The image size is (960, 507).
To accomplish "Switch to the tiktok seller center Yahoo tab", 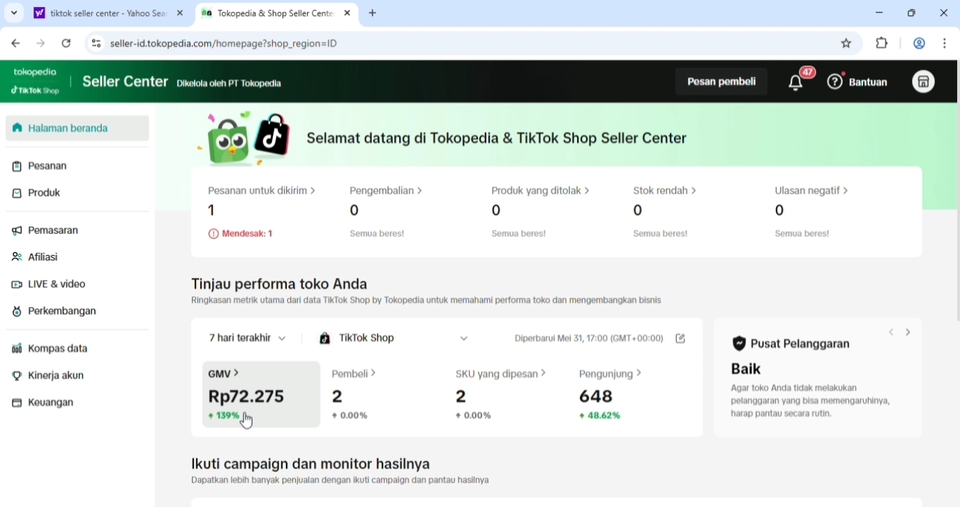I will coord(109,13).
